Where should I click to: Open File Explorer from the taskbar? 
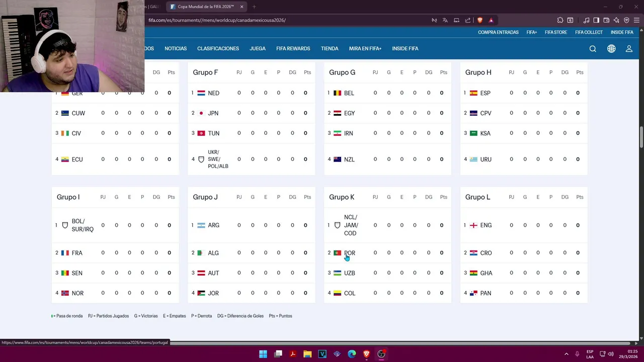tap(307, 354)
